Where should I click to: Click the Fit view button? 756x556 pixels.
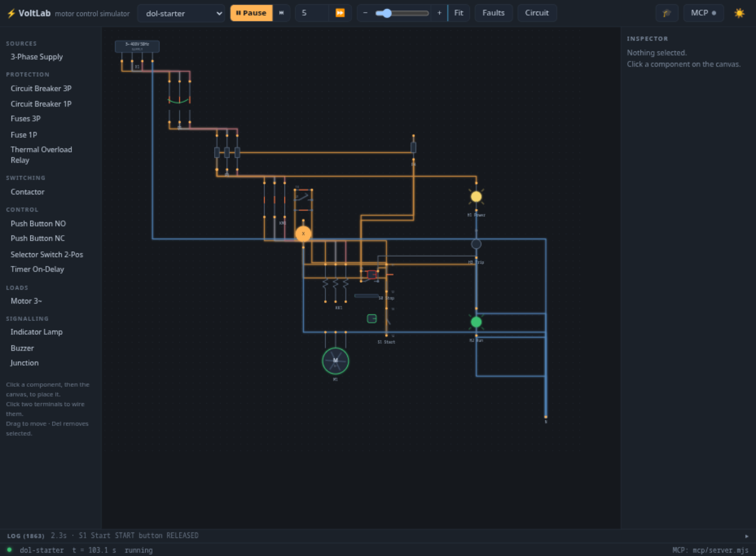pos(459,13)
